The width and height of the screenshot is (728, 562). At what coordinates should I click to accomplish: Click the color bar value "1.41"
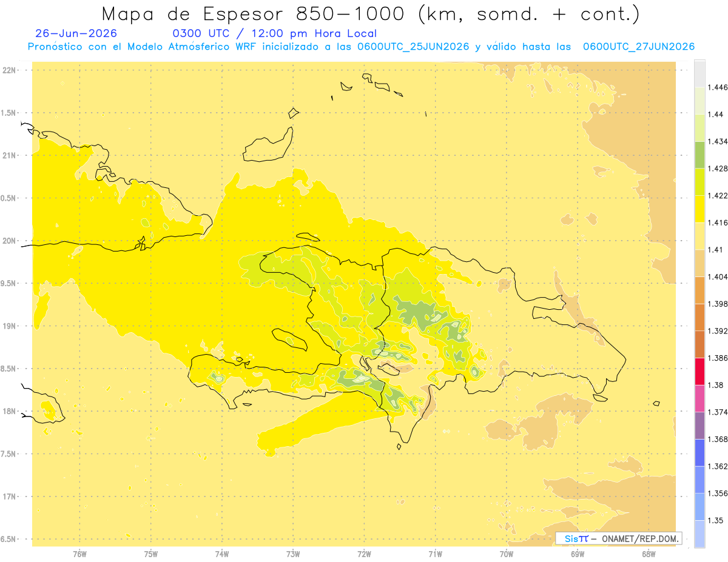tap(715, 250)
